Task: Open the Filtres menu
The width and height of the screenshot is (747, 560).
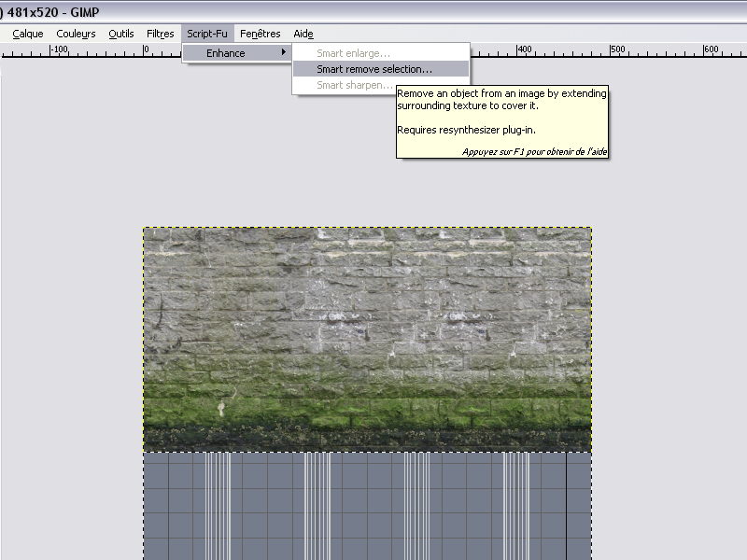Action: (160, 34)
